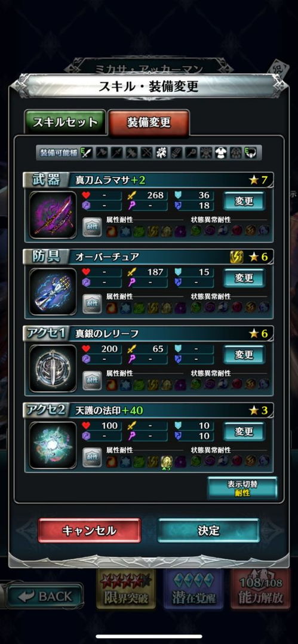Change the armor with its 変更 button

[244, 278]
